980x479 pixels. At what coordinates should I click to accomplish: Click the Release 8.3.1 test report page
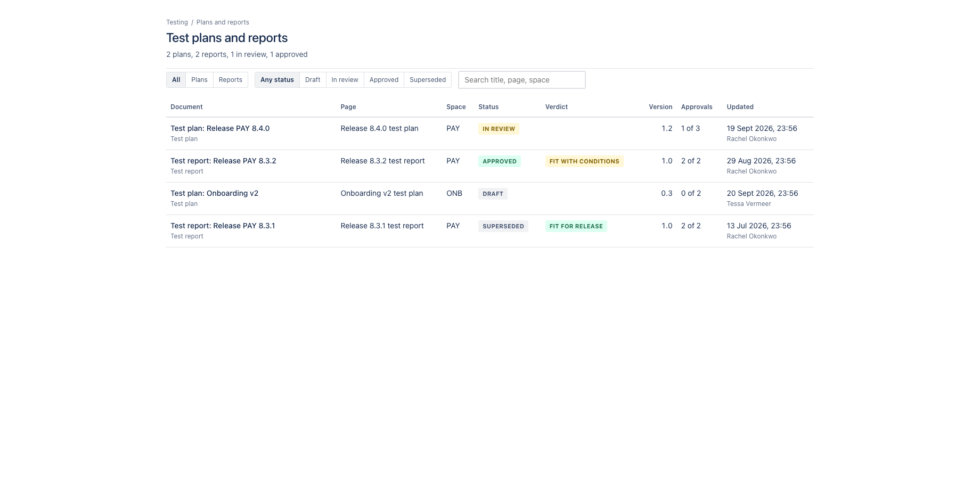[x=382, y=226]
